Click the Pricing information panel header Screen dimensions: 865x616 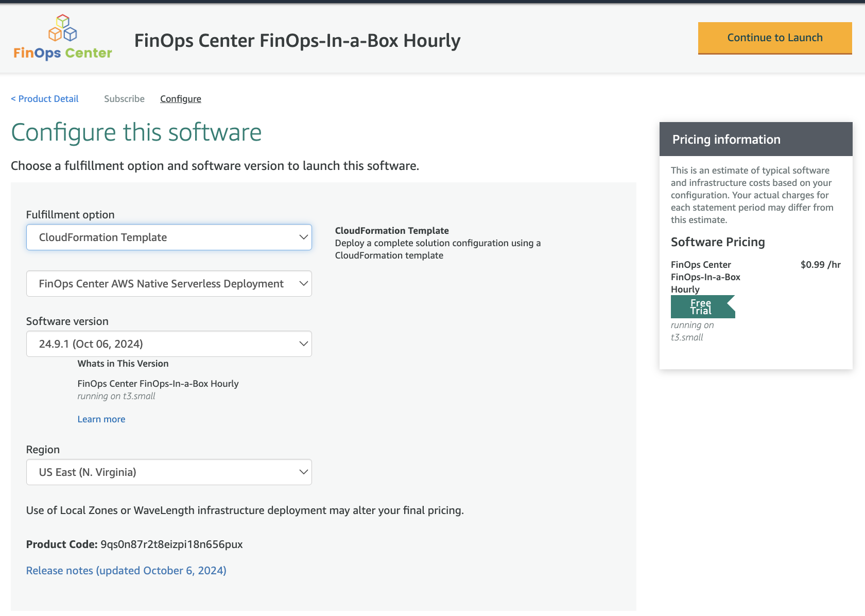[x=755, y=140]
